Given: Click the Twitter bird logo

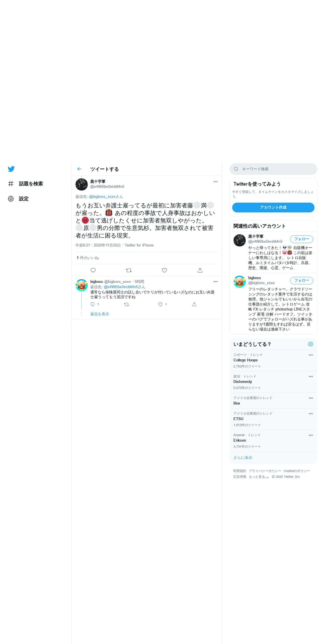Looking at the screenshot, I should coord(11,169).
